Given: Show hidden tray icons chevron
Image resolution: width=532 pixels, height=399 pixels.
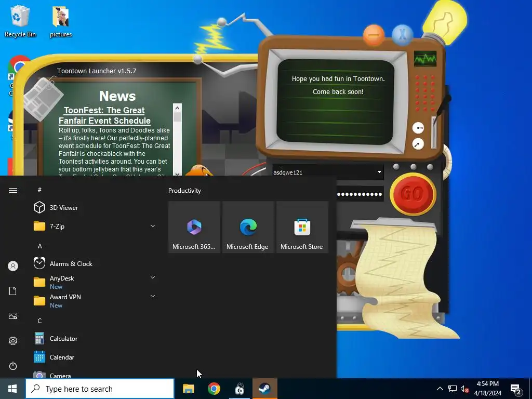Looking at the screenshot, I should (x=440, y=389).
